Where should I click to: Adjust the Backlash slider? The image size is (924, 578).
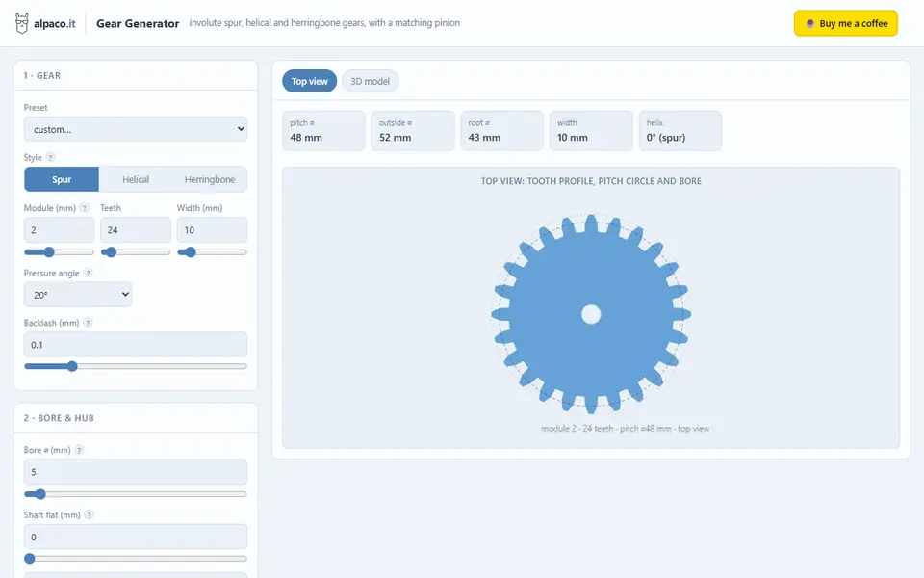(136, 366)
